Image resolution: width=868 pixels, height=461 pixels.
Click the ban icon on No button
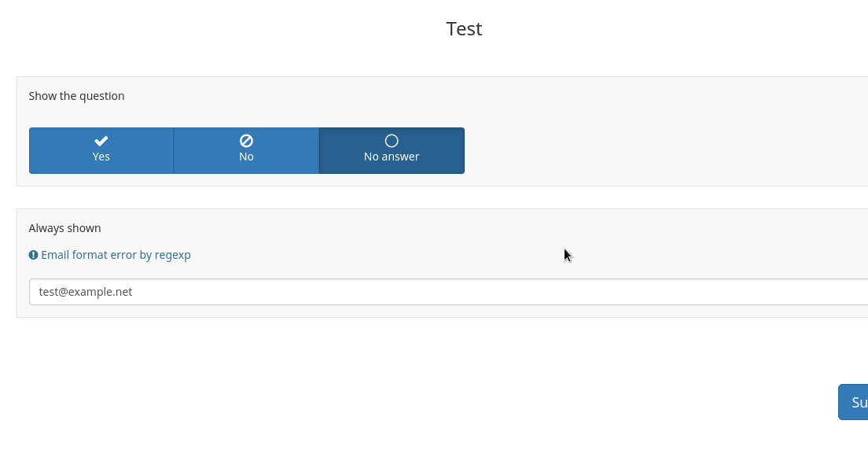pos(246,141)
